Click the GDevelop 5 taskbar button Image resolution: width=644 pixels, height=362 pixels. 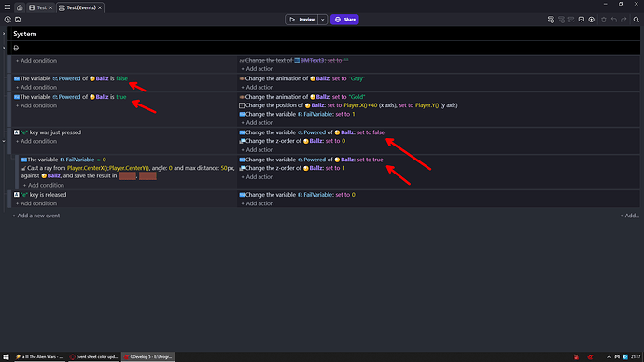click(x=147, y=356)
